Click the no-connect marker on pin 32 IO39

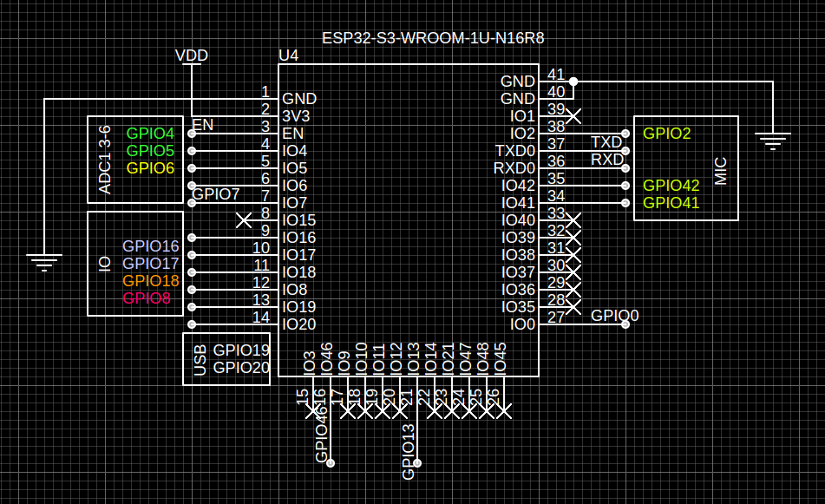point(573,238)
